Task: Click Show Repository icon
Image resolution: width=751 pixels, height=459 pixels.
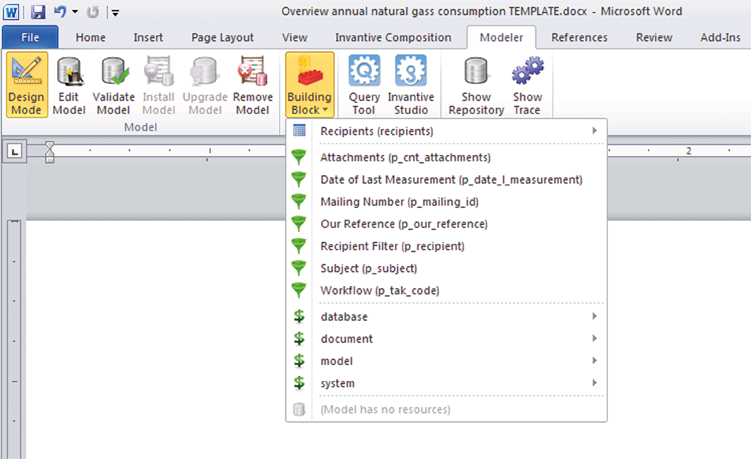Action: [476, 71]
